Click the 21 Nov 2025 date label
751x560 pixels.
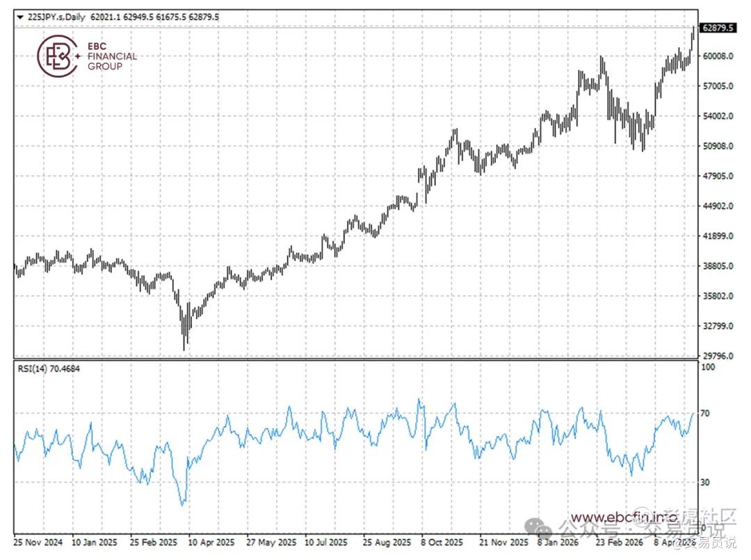[503, 543]
